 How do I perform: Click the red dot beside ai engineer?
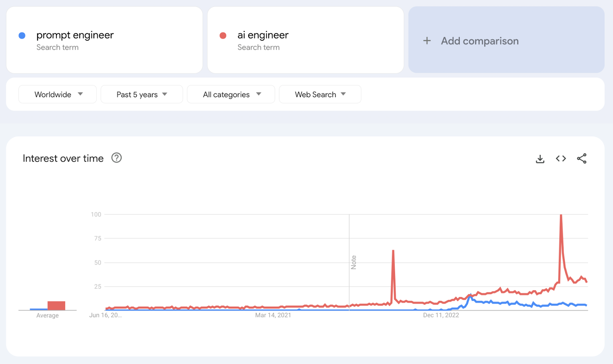(x=223, y=36)
